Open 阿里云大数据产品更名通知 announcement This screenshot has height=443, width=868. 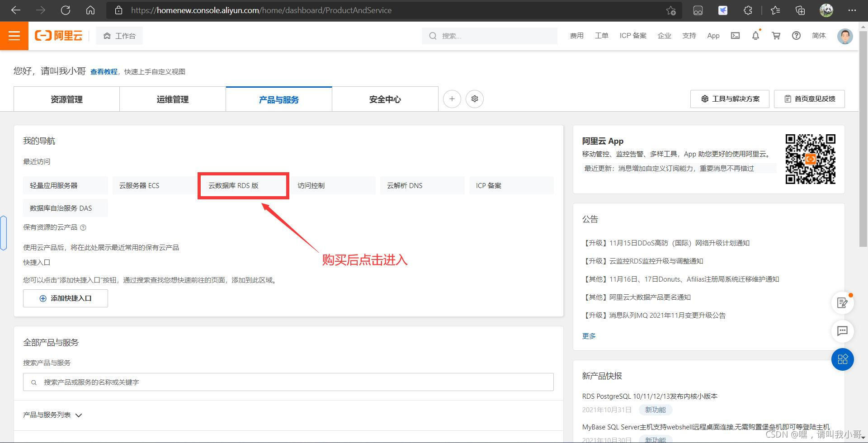636,297
